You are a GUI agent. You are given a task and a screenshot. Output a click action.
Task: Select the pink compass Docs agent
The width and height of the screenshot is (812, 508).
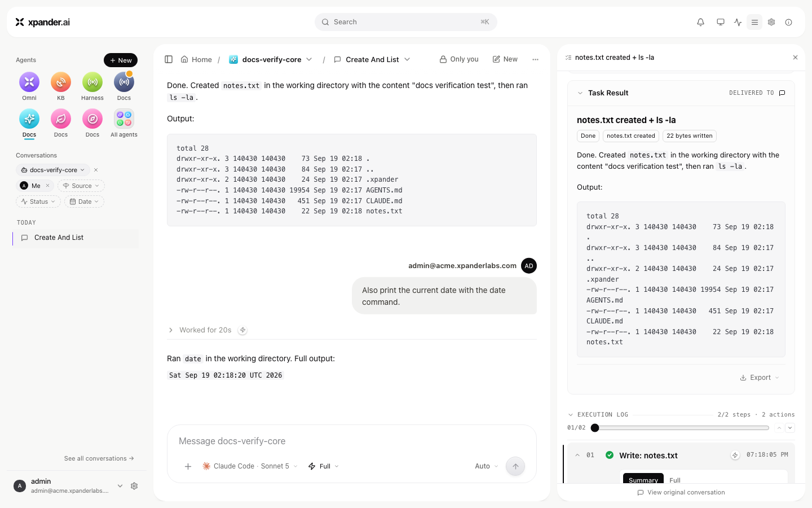coord(92,119)
